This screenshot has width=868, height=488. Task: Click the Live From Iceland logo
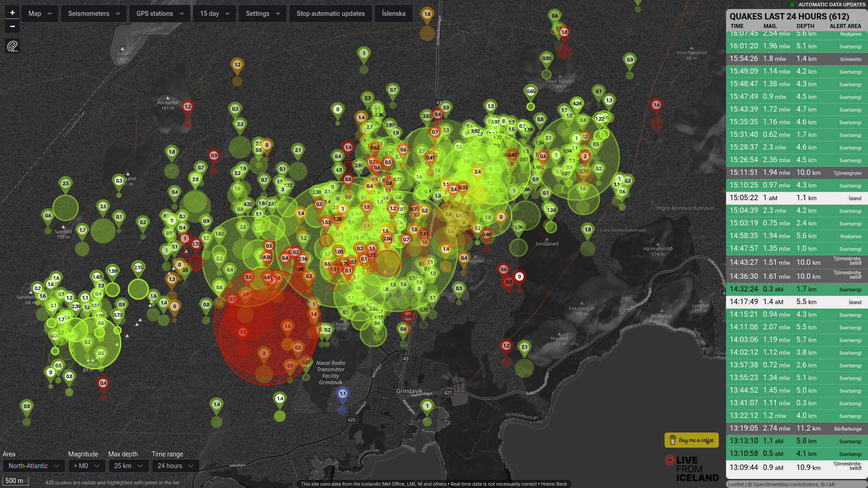click(692, 469)
